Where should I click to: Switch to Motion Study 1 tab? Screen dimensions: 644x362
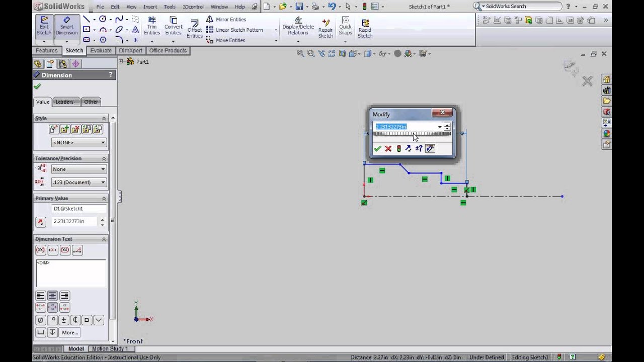110,348
